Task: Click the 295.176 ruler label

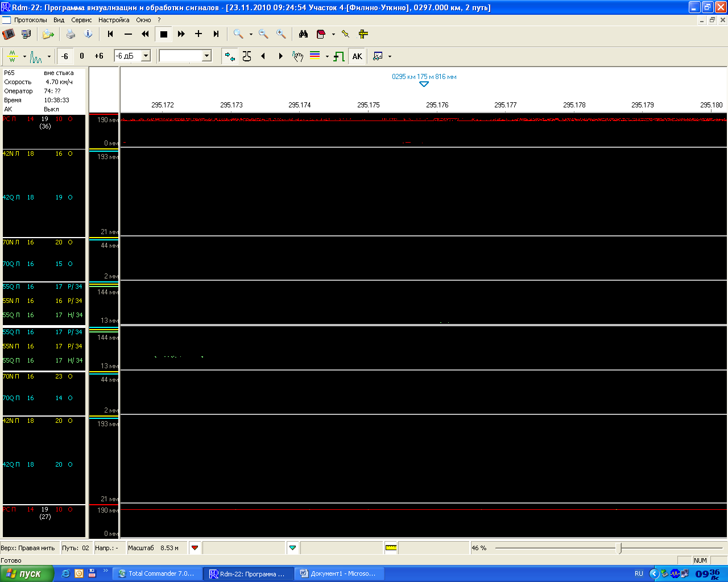Action: tap(437, 105)
